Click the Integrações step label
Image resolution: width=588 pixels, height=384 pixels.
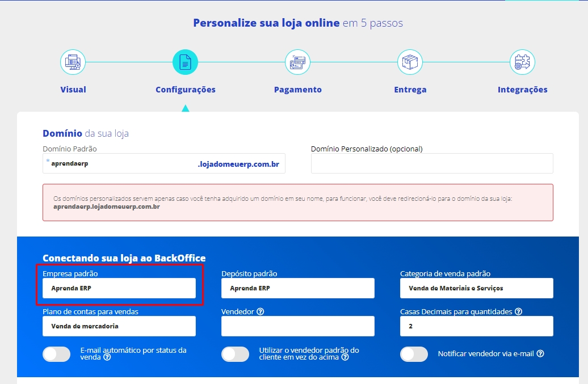click(x=522, y=90)
